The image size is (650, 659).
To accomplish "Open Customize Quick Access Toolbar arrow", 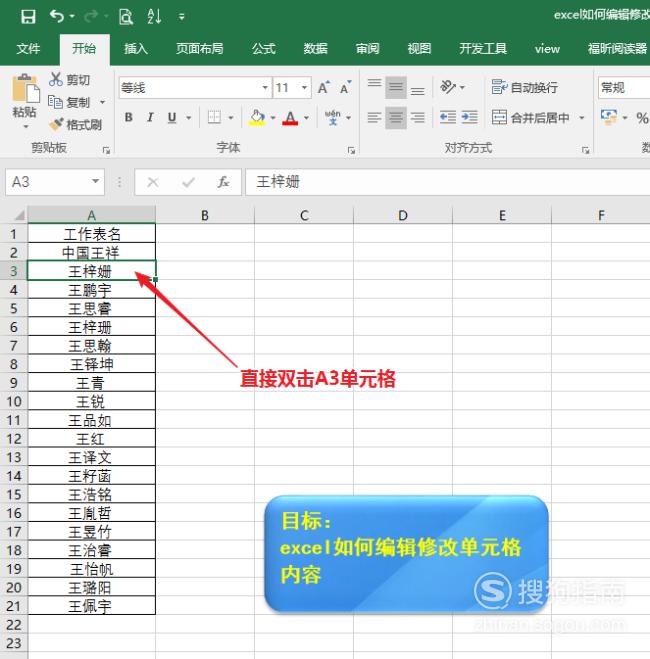I will pos(182,17).
